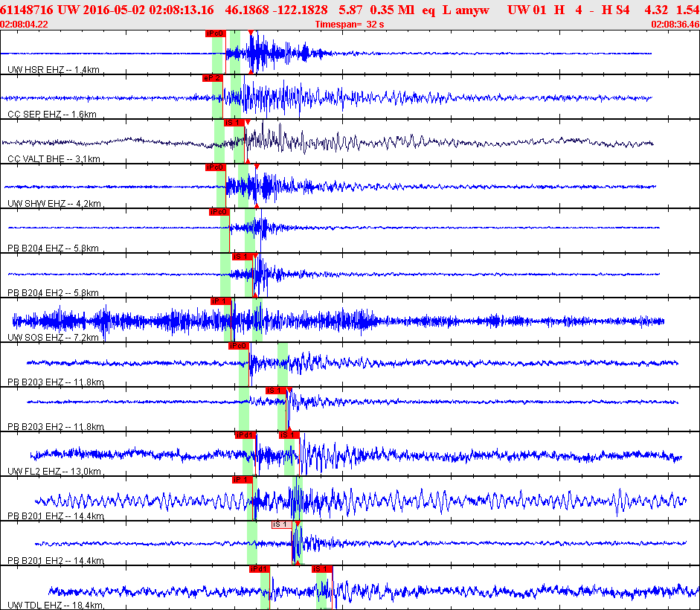Click the CC SEP EHZ -- 1.6km station label
Image resolution: width=700 pixels, height=610 pixels.
[x=52, y=115]
